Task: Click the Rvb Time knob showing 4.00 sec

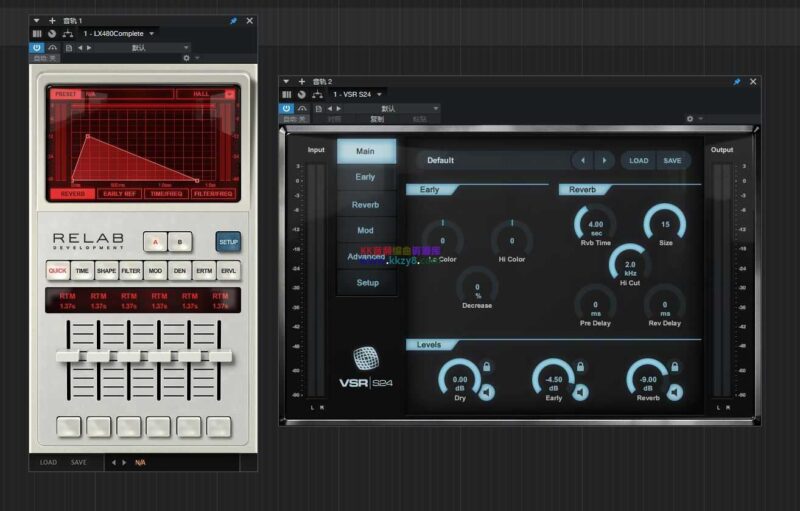Action: coord(595,224)
